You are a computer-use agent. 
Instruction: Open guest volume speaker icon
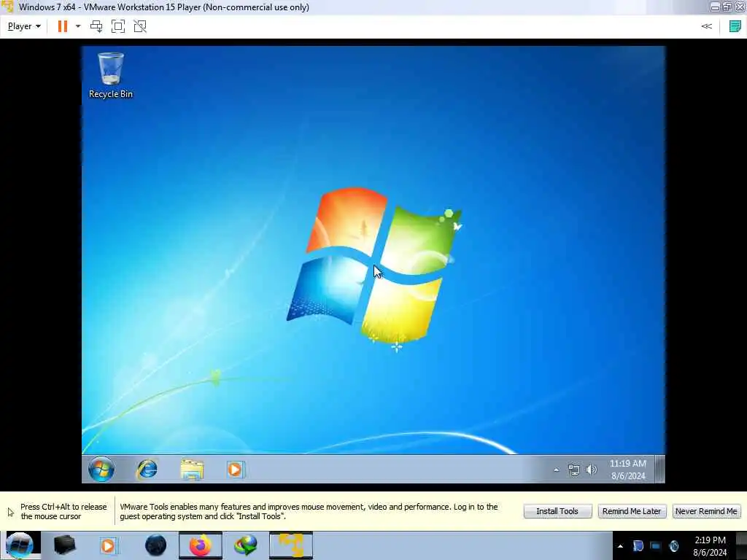point(591,470)
